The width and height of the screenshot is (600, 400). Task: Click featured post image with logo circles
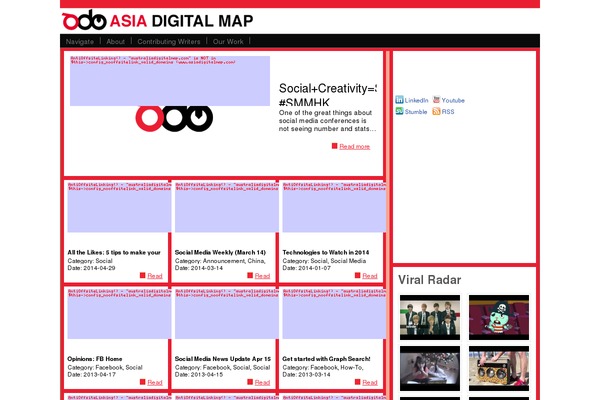click(x=174, y=118)
